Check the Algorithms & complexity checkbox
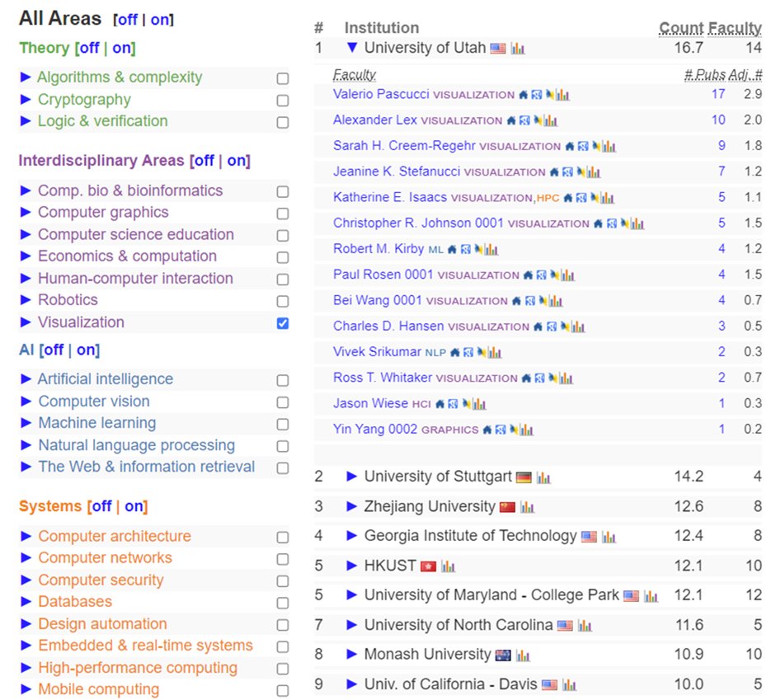776x700 pixels. [x=283, y=78]
